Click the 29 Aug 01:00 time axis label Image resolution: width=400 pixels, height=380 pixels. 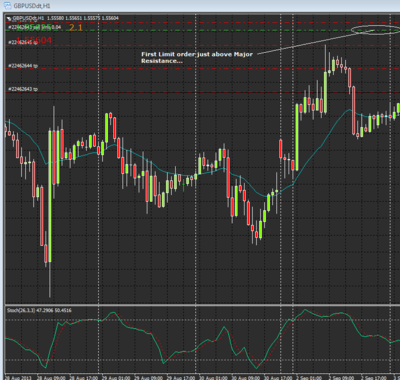click(x=115, y=378)
